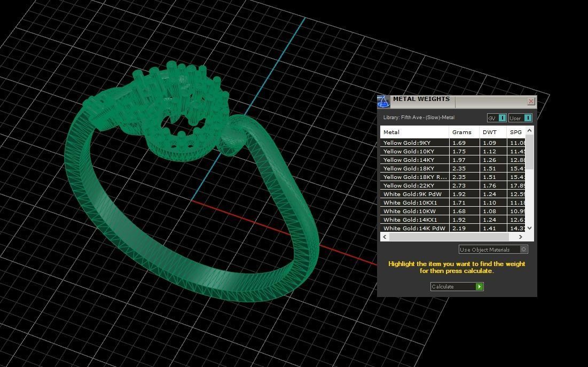The width and height of the screenshot is (588, 367).
Task: Select the Yellow Gold:18KY R... row
Action: coord(453,177)
